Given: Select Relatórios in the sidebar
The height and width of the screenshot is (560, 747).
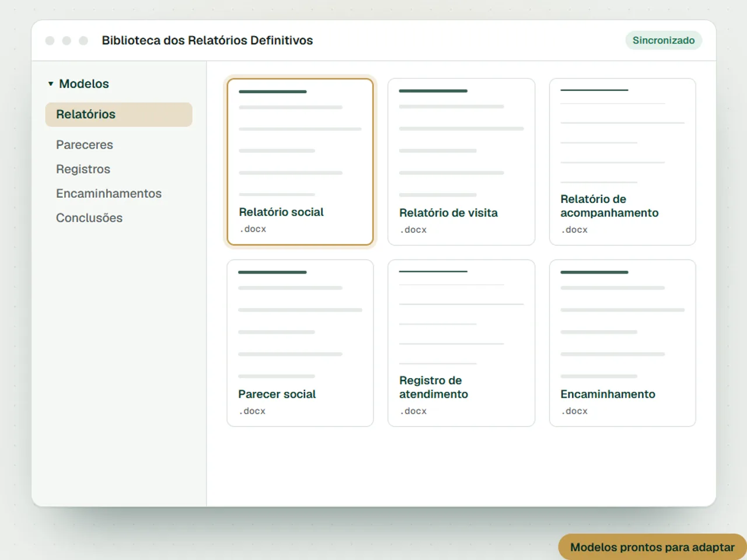Looking at the screenshot, I should (118, 114).
